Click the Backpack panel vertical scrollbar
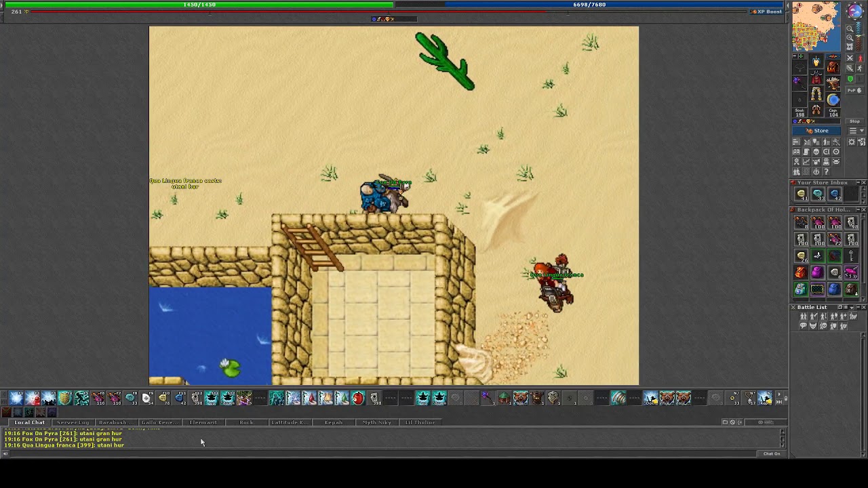Viewport: 868px width, 488px height. 863,256
